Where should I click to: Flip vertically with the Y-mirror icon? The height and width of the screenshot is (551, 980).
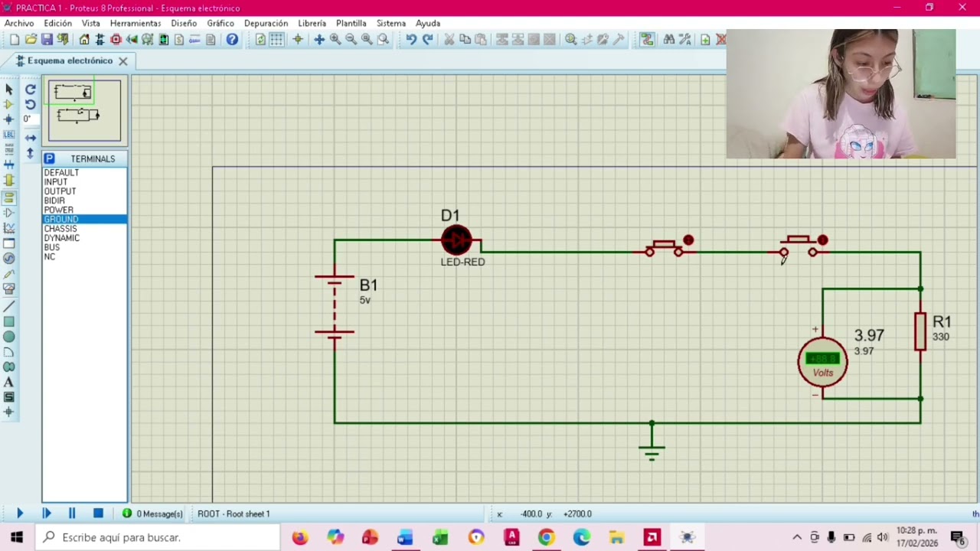31,153
